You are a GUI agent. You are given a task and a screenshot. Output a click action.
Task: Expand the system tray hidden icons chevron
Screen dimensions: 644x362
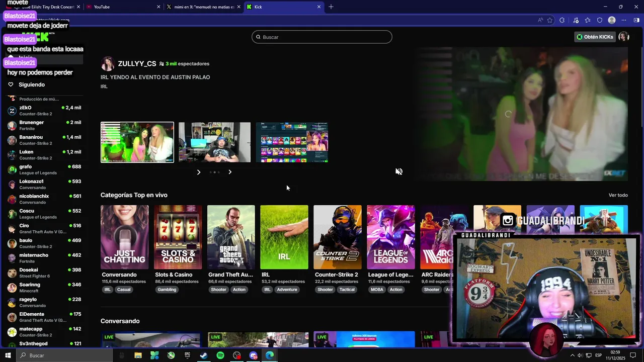pyautogui.click(x=572, y=355)
